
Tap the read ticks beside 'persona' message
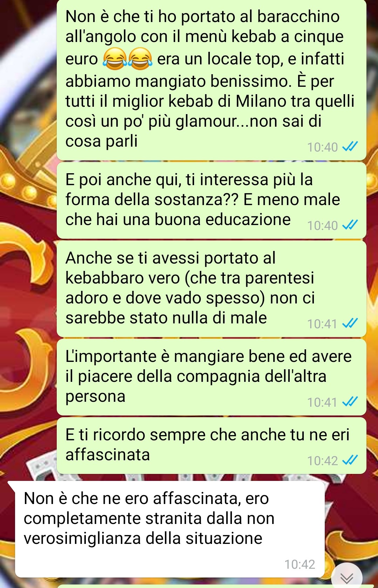pyautogui.click(x=350, y=401)
